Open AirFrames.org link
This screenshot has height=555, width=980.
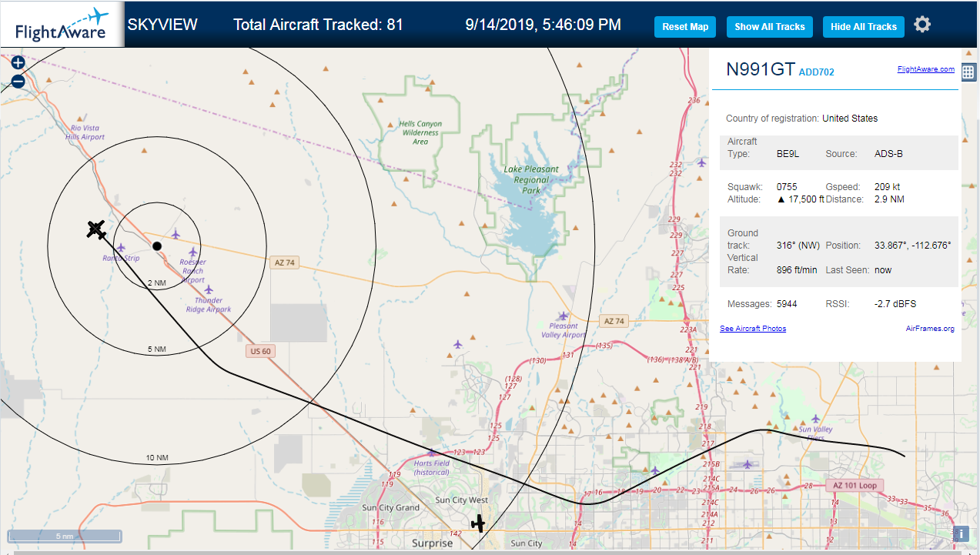coord(930,329)
